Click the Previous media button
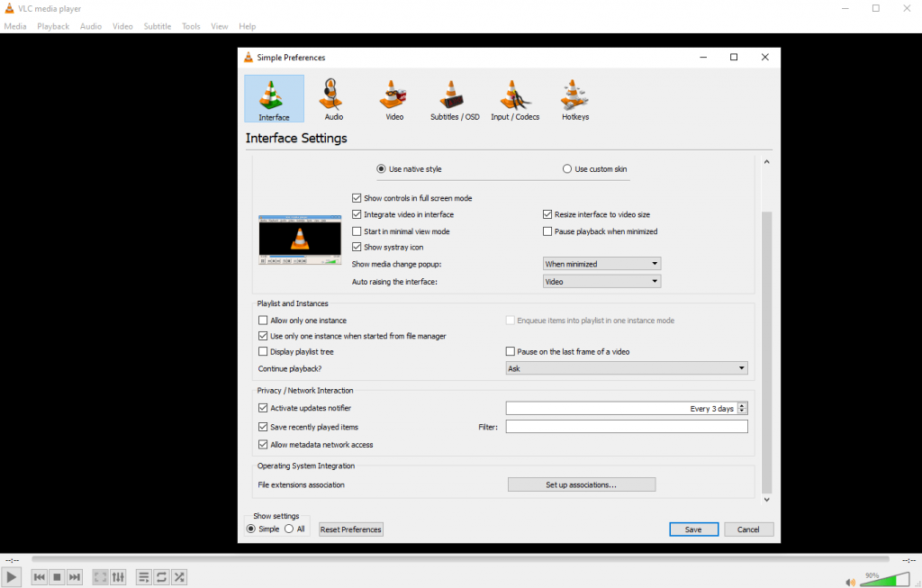 pos(40,577)
